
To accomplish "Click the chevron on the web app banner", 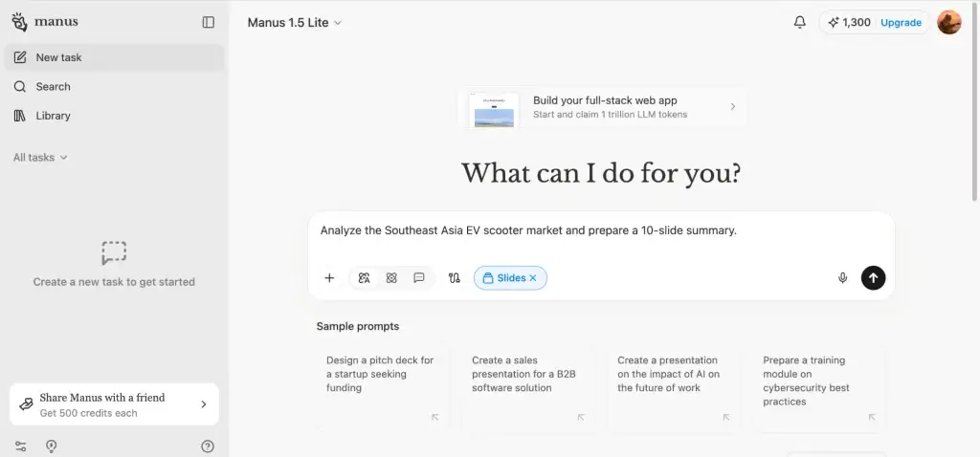I will (x=732, y=107).
